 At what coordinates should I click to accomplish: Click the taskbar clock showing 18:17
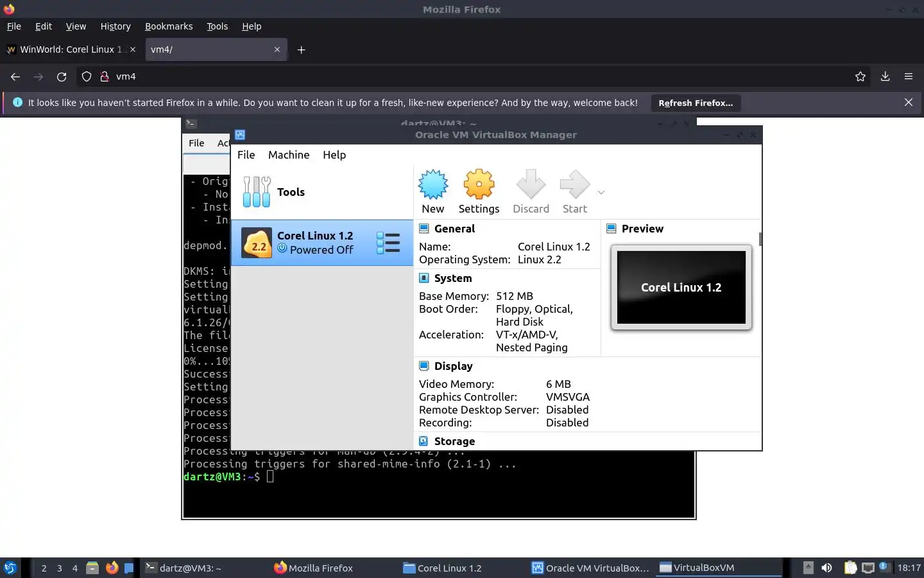(909, 568)
